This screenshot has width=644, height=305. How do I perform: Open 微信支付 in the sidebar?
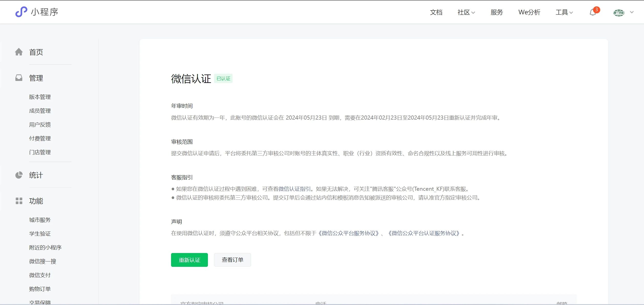click(x=40, y=275)
